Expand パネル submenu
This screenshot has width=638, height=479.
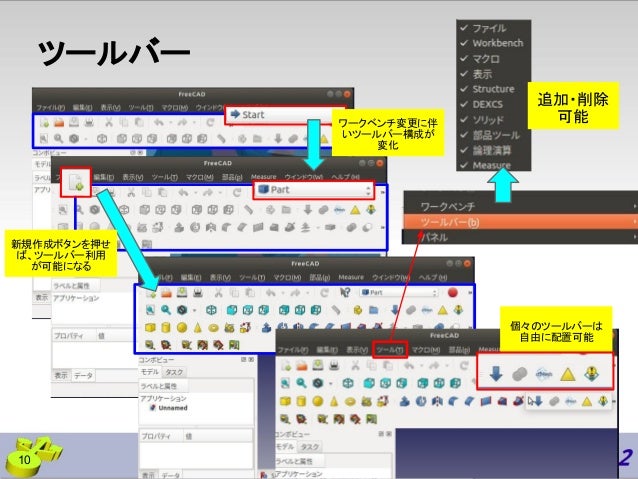coord(521,237)
